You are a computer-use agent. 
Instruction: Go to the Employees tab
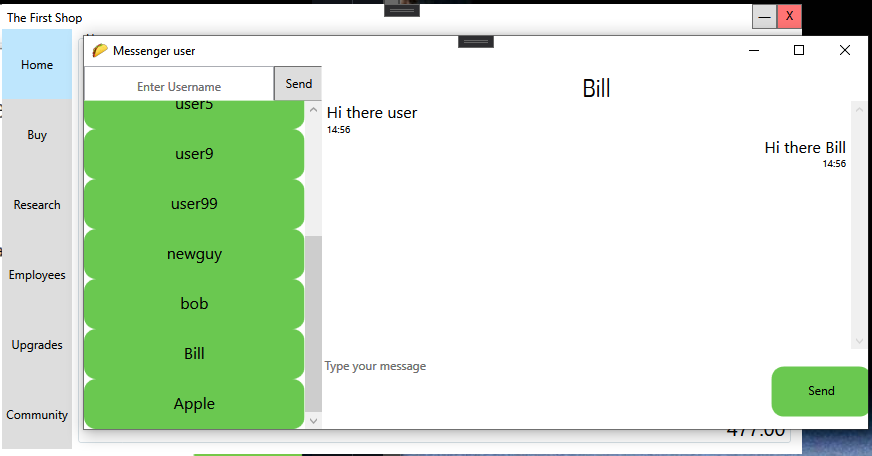(x=37, y=275)
